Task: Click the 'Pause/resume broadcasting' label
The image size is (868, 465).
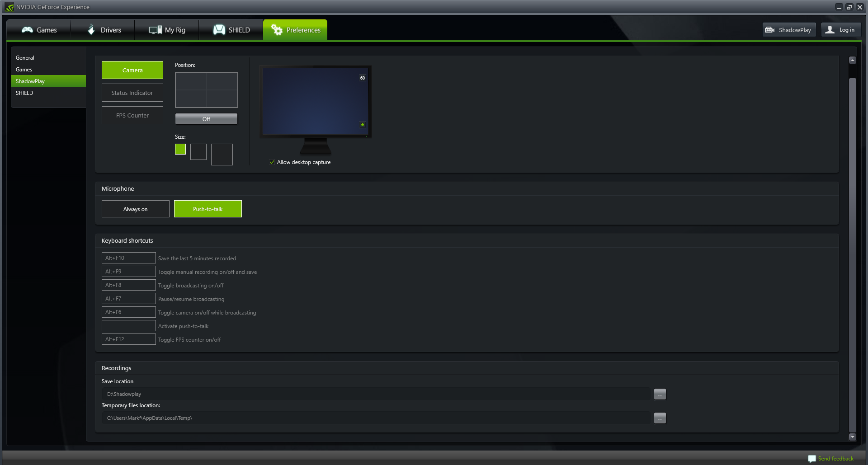Action: click(x=191, y=299)
